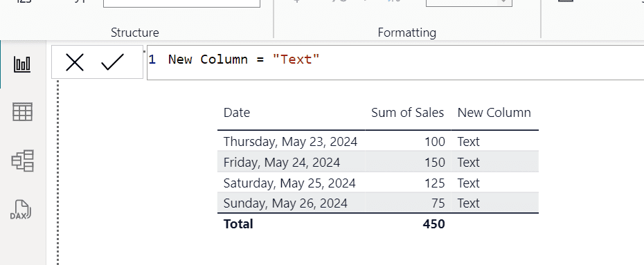Commit the formula with the checkmark
The width and height of the screenshot is (644, 265).
[x=113, y=62]
